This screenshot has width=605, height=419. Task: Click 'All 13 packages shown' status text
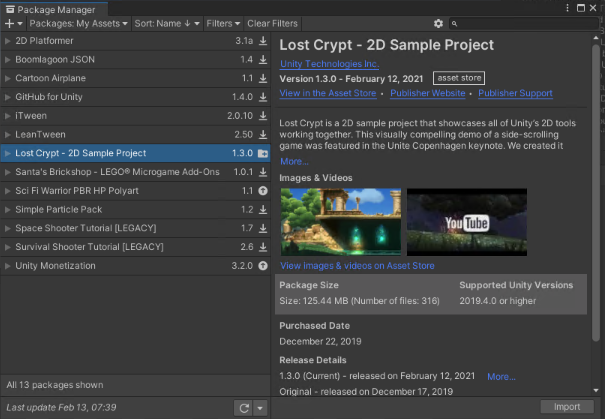pyautogui.click(x=55, y=385)
